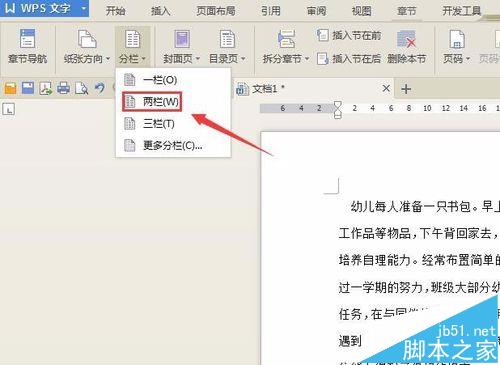Expand the 拆分章节 dropdown arrow

[x=307, y=59]
